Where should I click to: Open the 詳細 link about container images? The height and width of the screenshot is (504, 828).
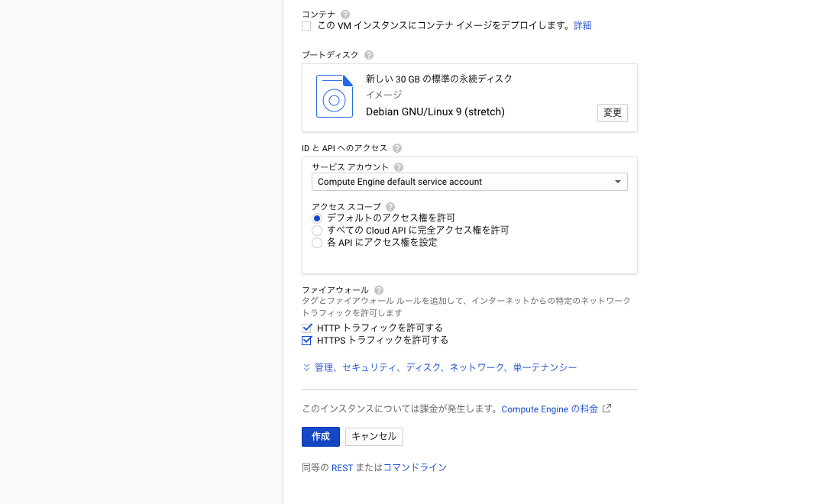click(582, 25)
